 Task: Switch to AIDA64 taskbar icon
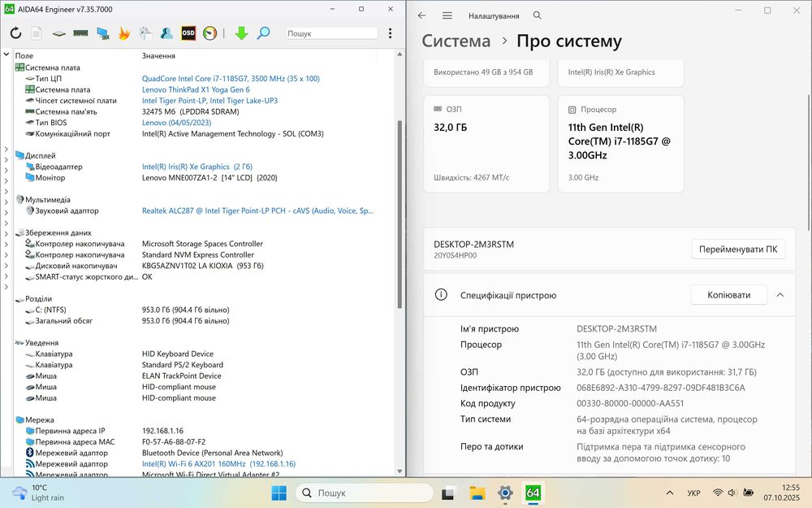point(533,493)
